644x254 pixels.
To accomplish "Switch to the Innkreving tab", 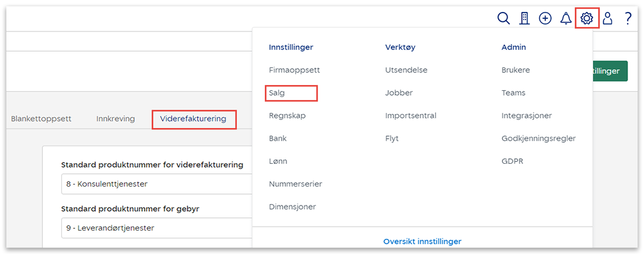I will pos(116,118).
